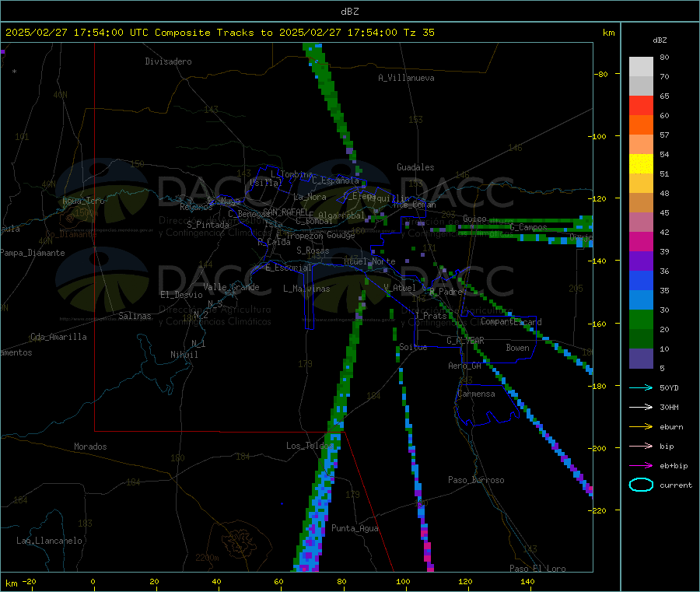
Task: Select red swatch between 65 and 60
Action: [x=641, y=105]
